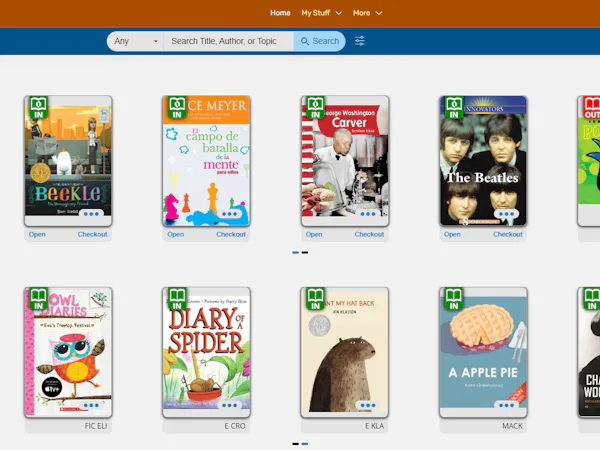The image size is (600, 450).
Task: Click the IN ebook badge on Beekle
Action: (39, 108)
